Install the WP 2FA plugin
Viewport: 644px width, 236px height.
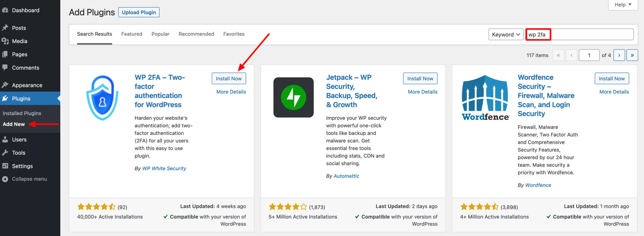pos(229,78)
